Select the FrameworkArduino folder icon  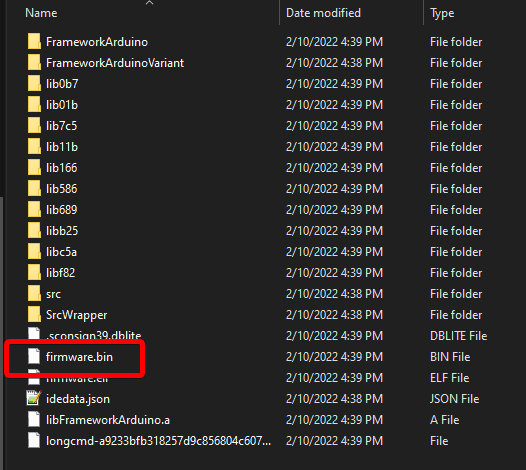pyautogui.click(x=34, y=42)
